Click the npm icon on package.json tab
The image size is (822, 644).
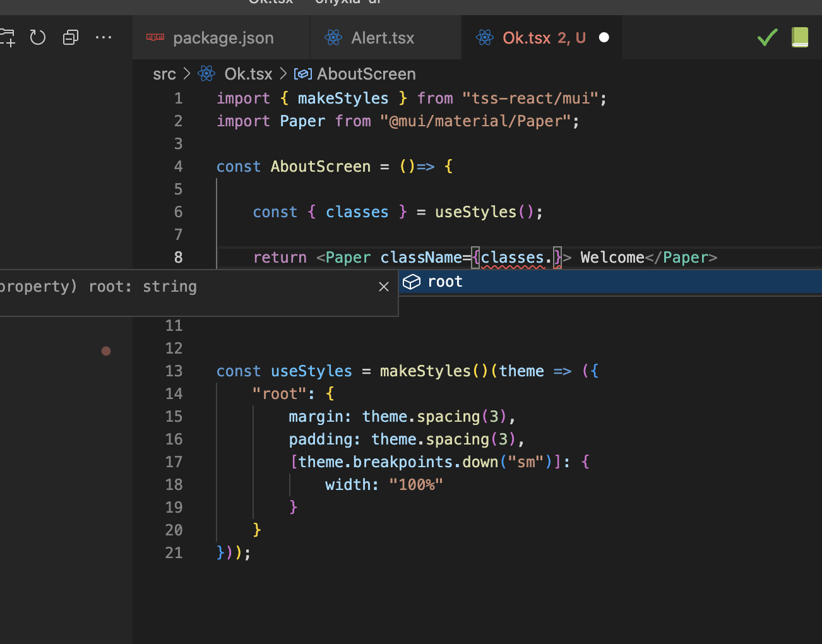[155, 37]
